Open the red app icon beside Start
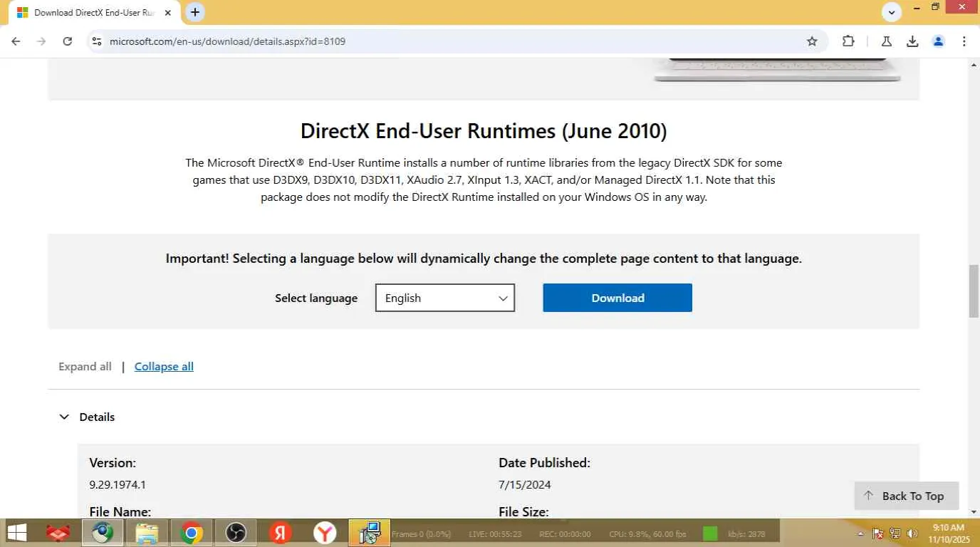The image size is (980, 547). pyautogui.click(x=58, y=533)
